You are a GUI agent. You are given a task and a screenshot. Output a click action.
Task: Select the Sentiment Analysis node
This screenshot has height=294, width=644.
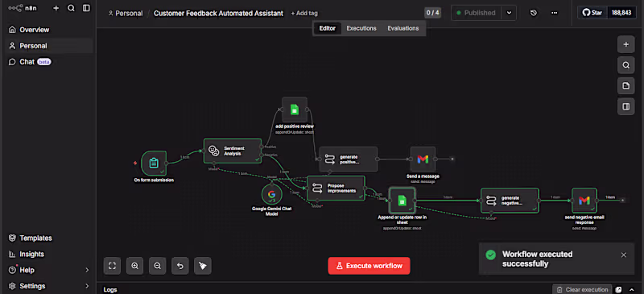tap(233, 151)
